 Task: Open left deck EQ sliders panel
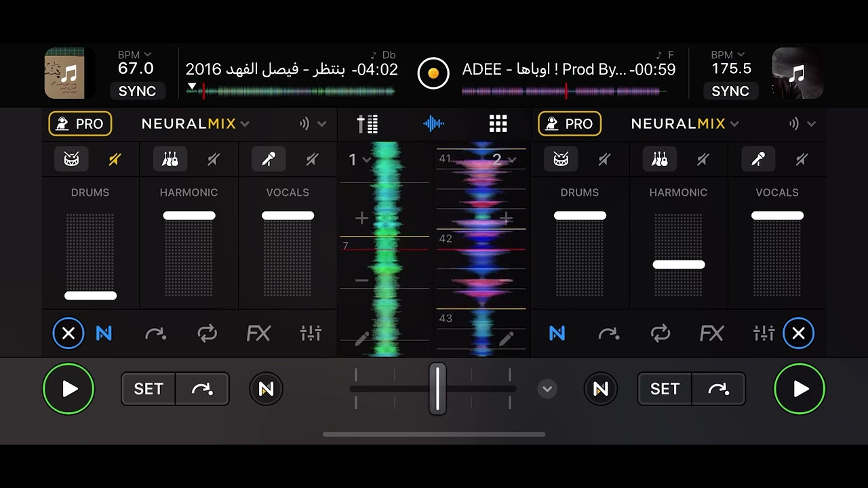pyautogui.click(x=311, y=333)
